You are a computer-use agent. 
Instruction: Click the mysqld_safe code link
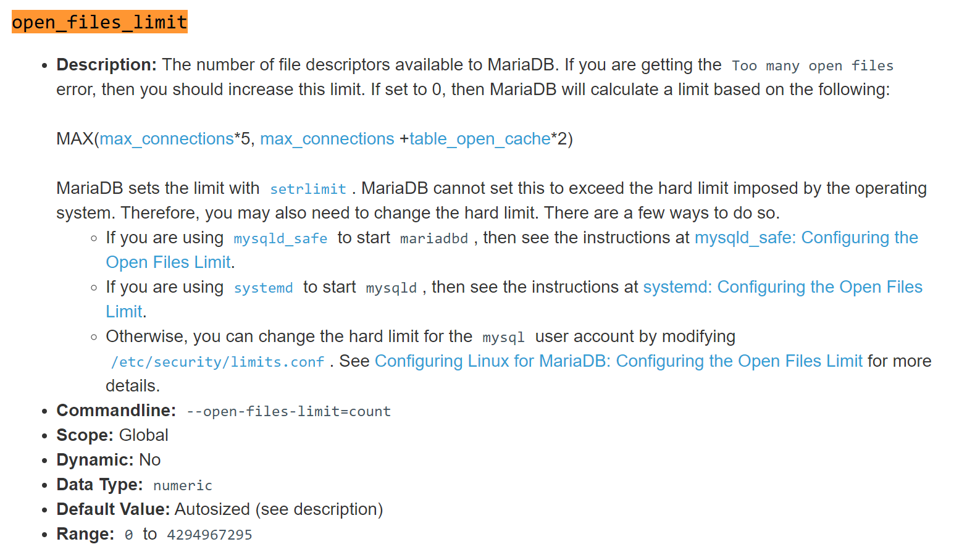(x=280, y=238)
